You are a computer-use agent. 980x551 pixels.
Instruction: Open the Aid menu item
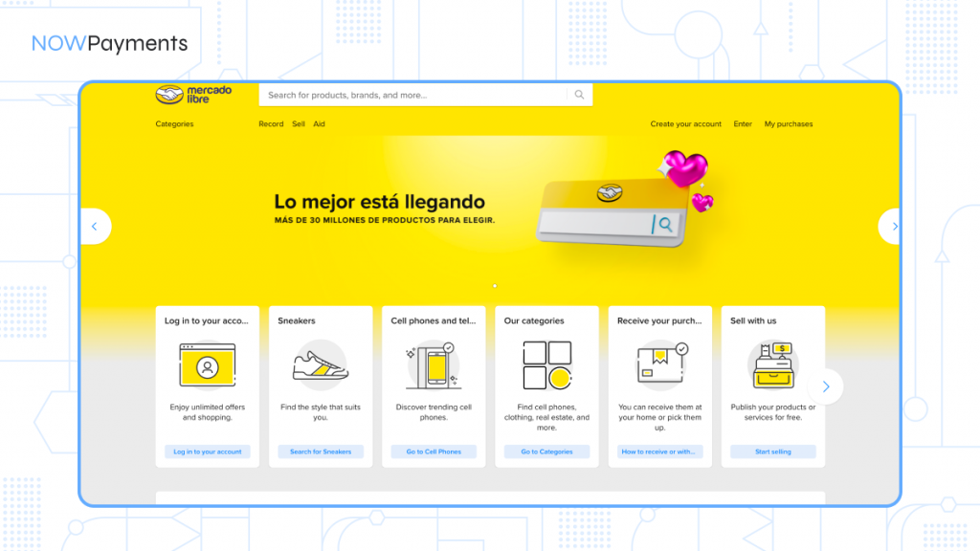pyautogui.click(x=319, y=124)
